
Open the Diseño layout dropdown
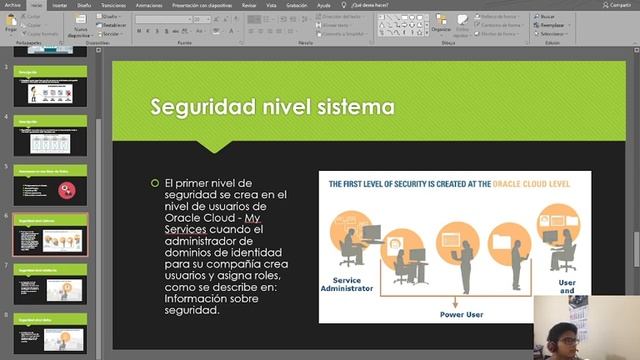click(x=109, y=16)
